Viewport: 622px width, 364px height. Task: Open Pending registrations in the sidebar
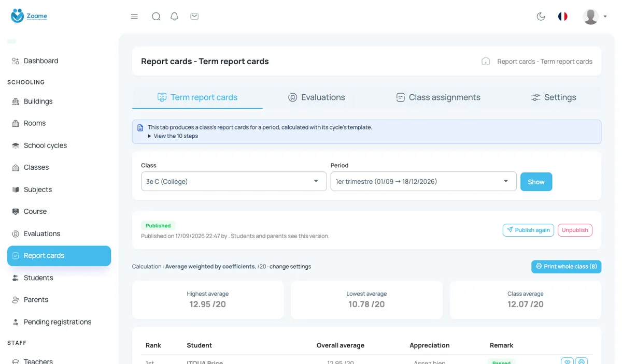(x=59, y=322)
